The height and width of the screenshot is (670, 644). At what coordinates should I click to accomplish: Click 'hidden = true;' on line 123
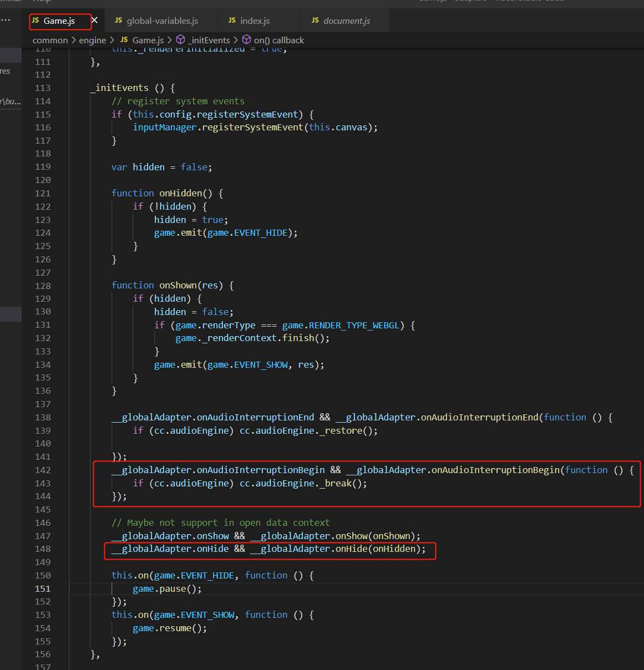(191, 220)
